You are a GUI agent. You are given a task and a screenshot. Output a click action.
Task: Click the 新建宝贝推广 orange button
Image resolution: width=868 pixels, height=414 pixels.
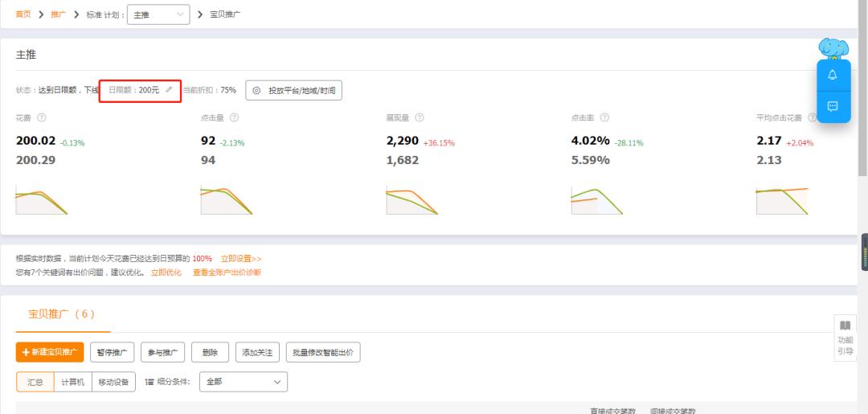tap(50, 352)
